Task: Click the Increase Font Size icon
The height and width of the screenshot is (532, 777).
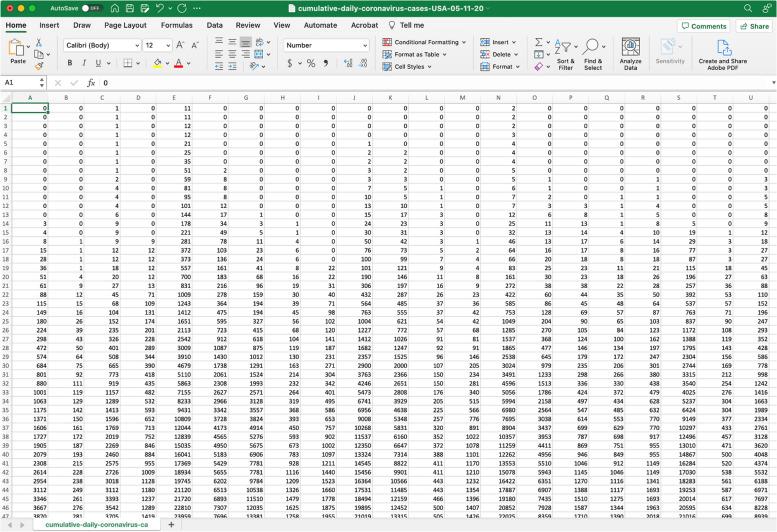Action: [179, 45]
